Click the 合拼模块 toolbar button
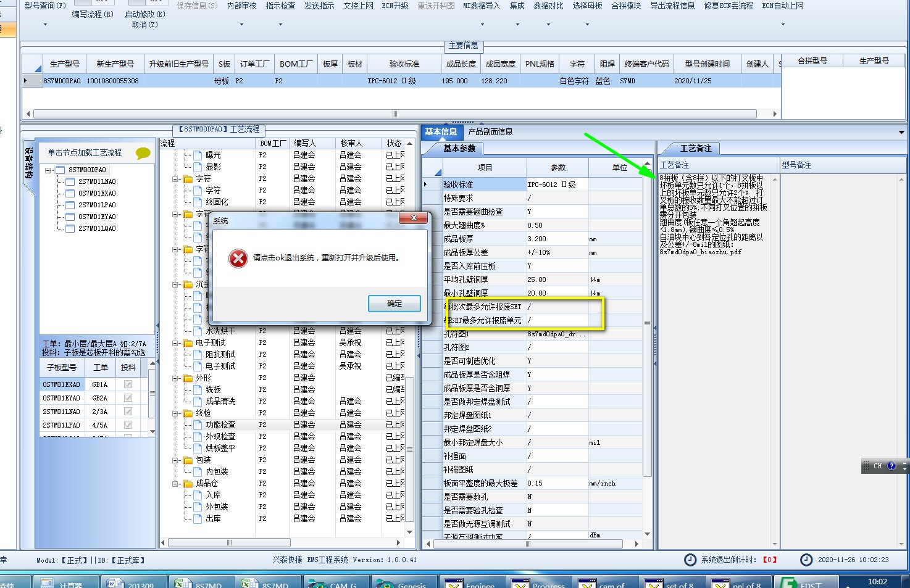Image resolution: width=910 pixels, height=588 pixels. click(626, 6)
